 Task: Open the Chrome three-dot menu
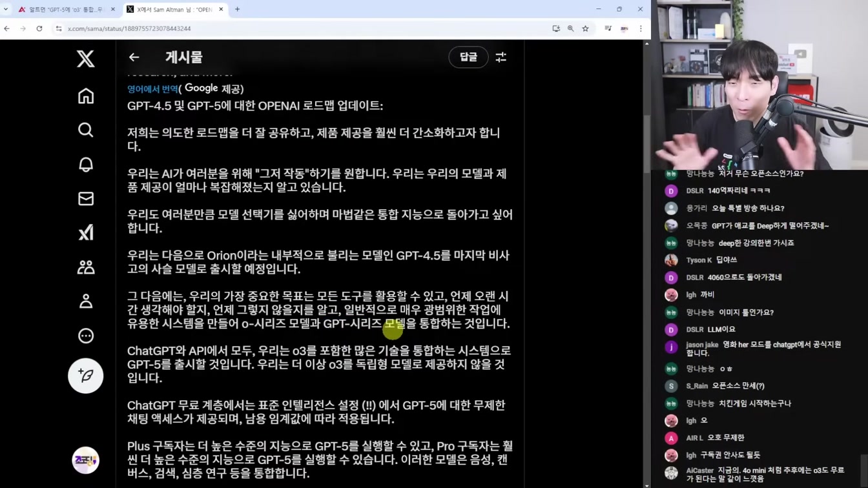pyautogui.click(x=641, y=28)
